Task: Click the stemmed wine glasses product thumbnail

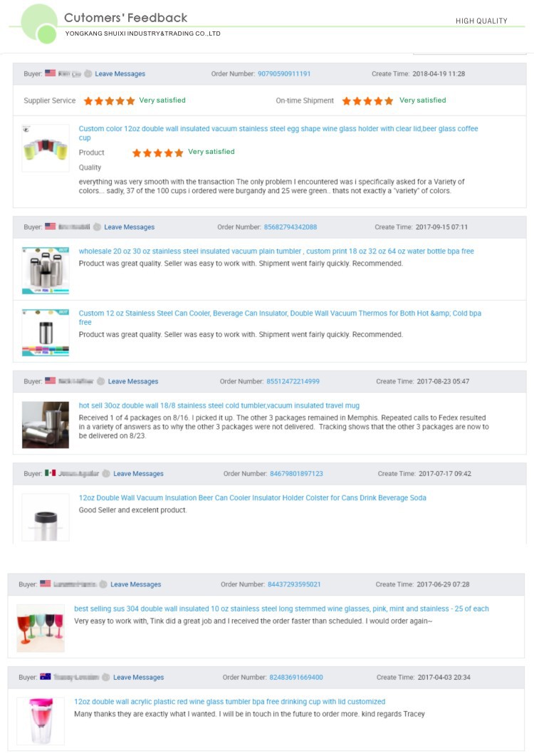Action: click(41, 628)
